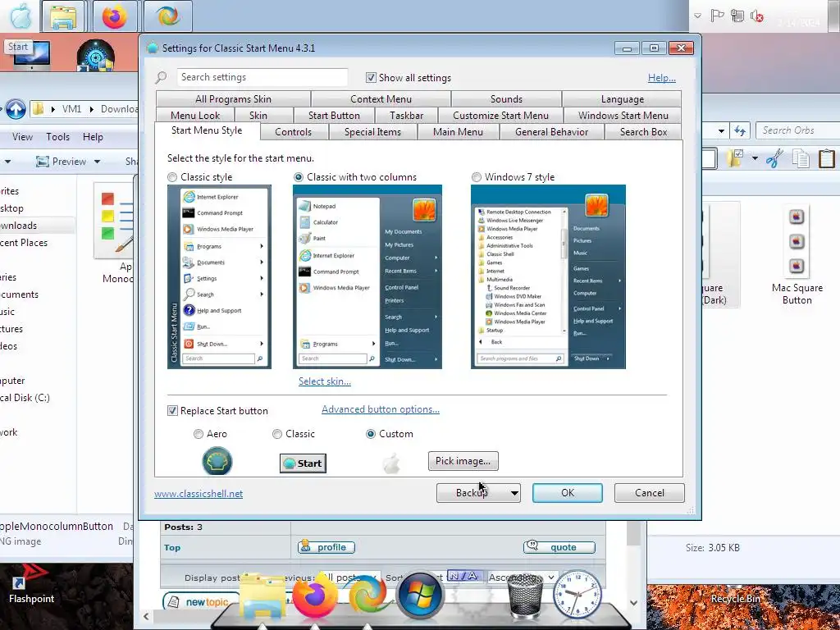Click the clock icon in the dock
Screen dimensions: 840x630
click(577, 595)
